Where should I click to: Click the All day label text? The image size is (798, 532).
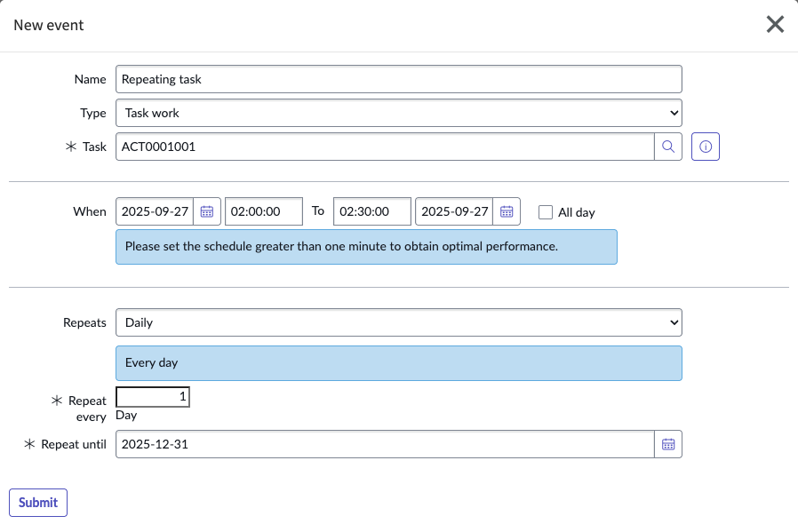pyautogui.click(x=577, y=212)
